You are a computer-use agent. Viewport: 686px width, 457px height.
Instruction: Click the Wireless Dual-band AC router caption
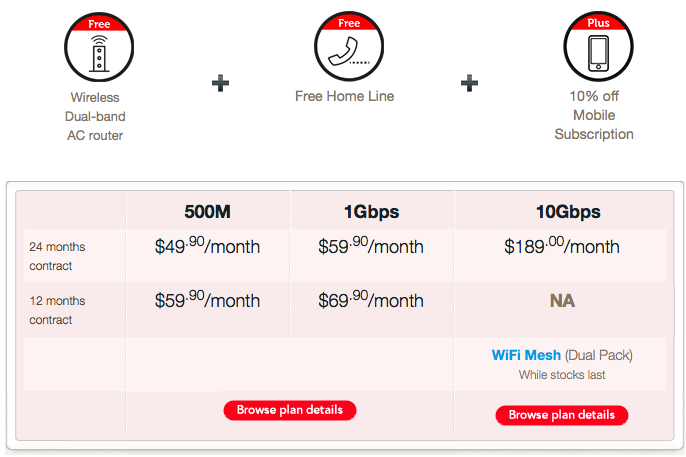pyautogui.click(x=96, y=116)
